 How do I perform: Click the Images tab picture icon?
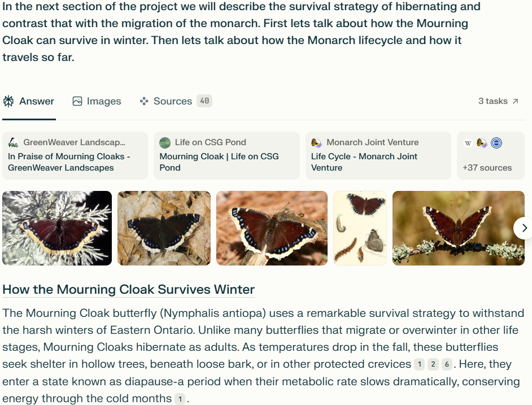pos(77,101)
